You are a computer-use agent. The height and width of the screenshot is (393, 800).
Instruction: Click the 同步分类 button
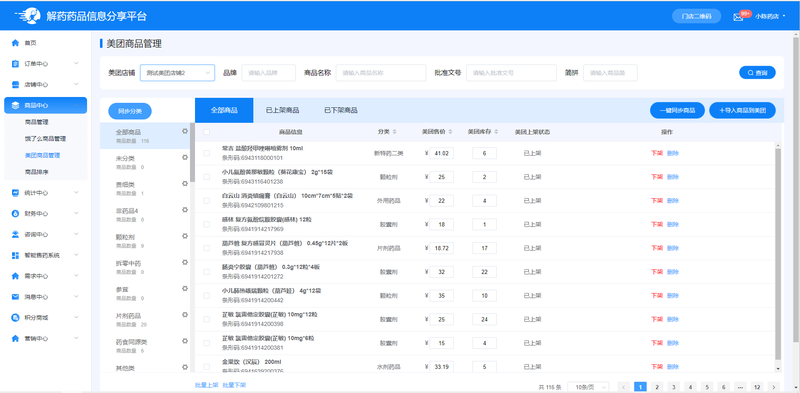point(130,111)
